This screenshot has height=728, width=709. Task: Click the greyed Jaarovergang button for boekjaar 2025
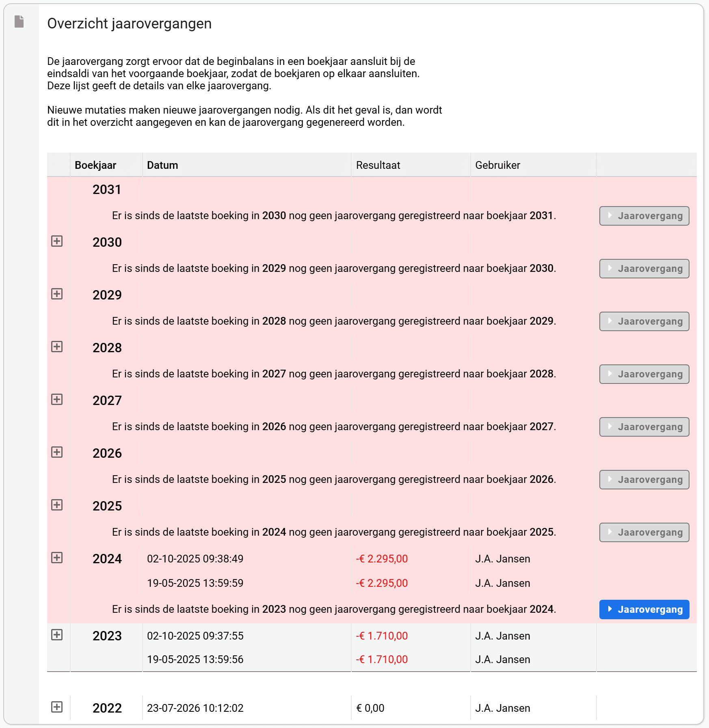tap(644, 532)
